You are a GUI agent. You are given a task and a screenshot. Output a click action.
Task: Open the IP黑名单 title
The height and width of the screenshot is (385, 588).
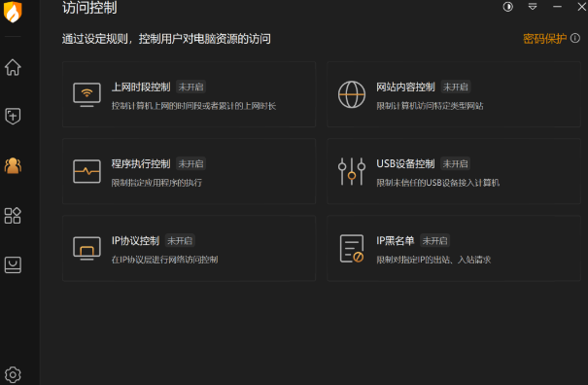396,241
